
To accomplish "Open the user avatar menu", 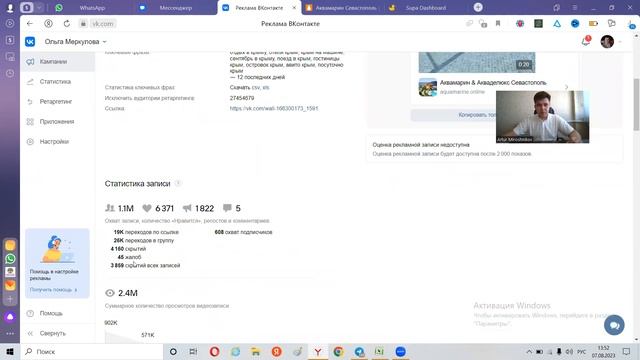I will click(607, 41).
